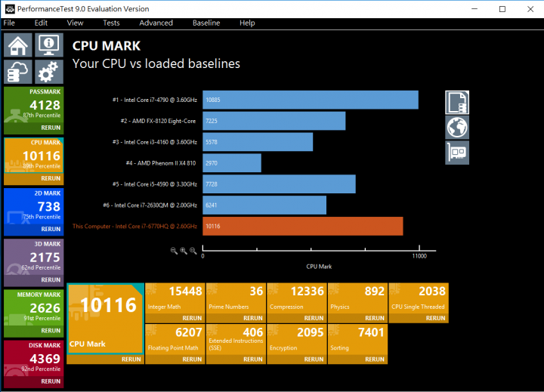Click the 11000 axis value
The width and height of the screenshot is (544, 392).
click(x=419, y=256)
